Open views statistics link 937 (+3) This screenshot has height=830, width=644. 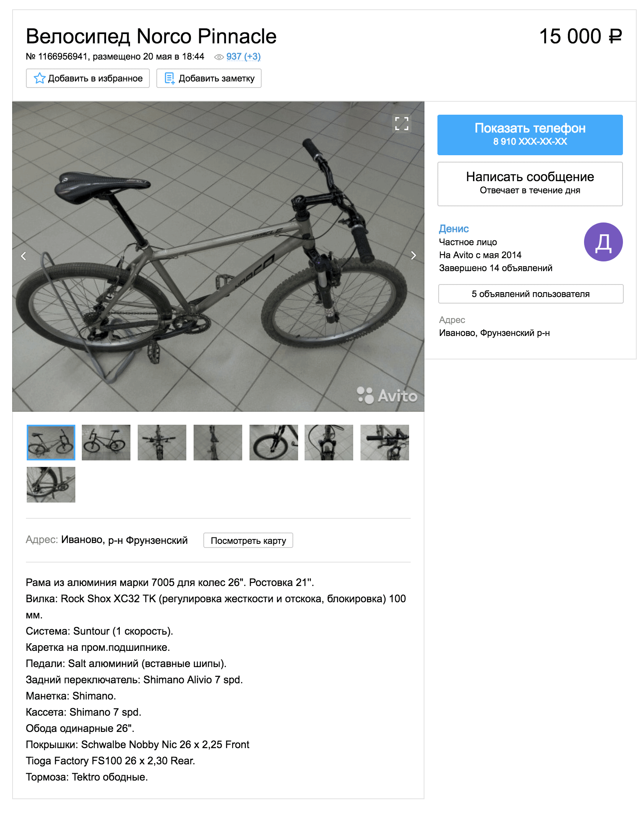coord(243,57)
